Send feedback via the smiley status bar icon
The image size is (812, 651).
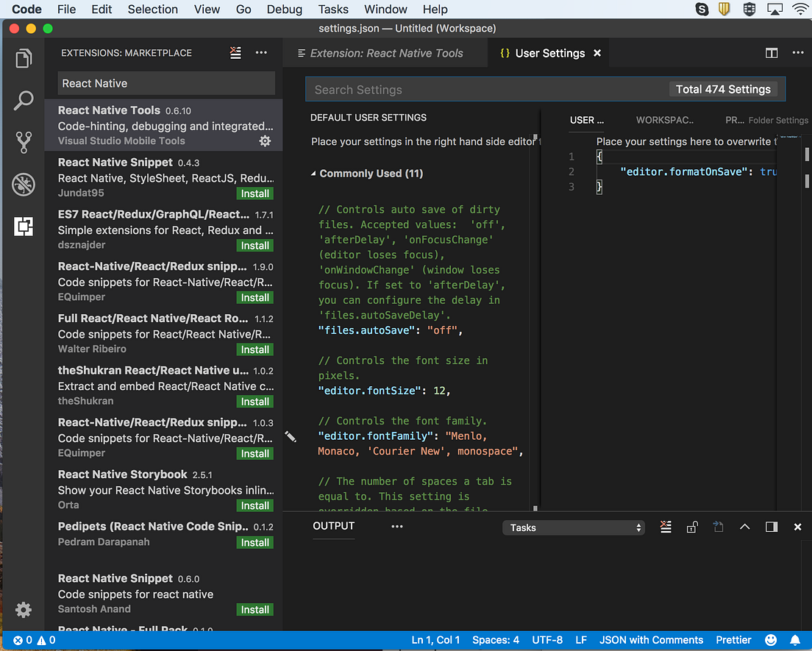coord(771,640)
